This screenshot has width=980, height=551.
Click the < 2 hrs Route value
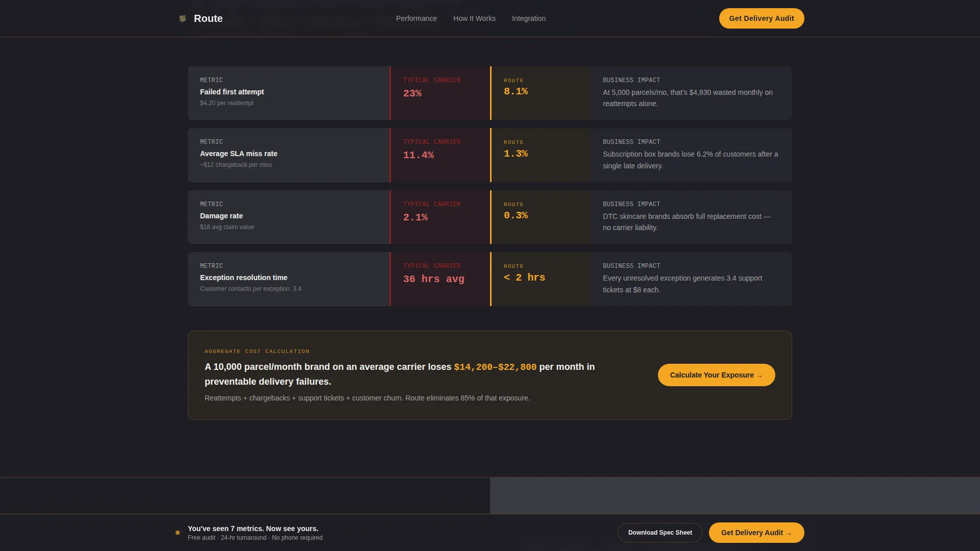click(x=524, y=278)
